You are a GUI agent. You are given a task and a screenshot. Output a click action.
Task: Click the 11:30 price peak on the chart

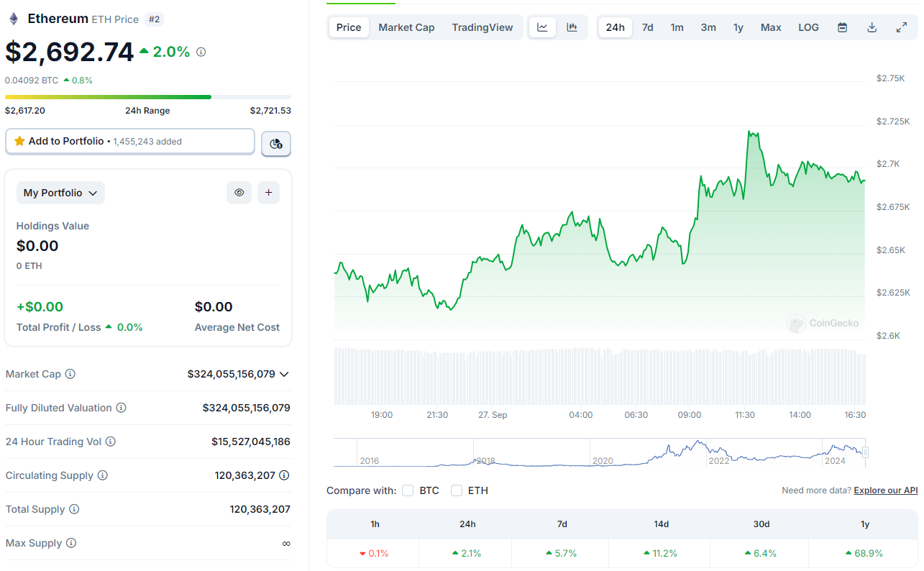751,133
